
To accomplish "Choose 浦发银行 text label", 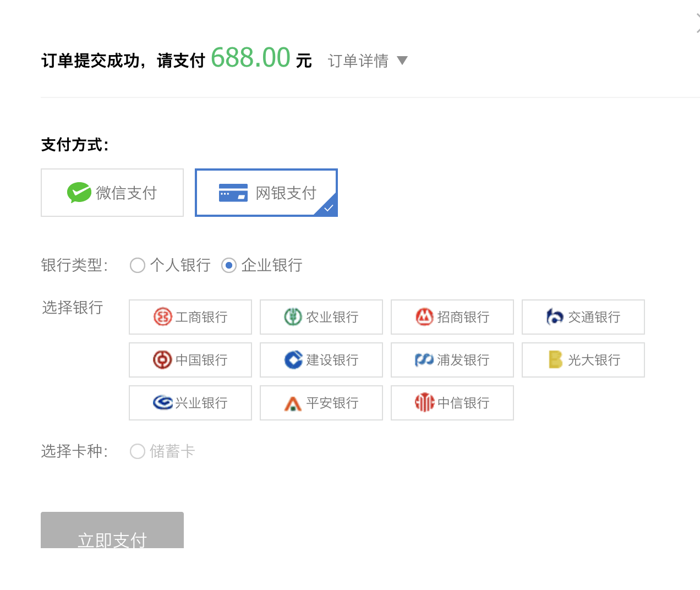I will coord(463,360).
